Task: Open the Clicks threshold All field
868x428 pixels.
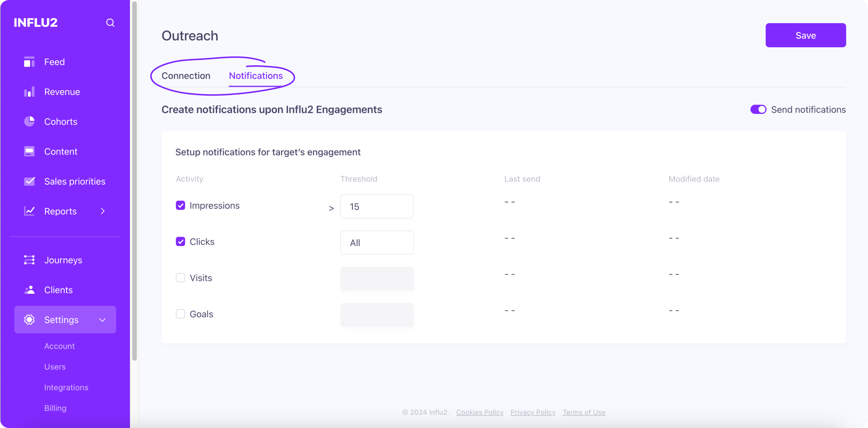Action: pyautogui.click(x=377, y=242)
